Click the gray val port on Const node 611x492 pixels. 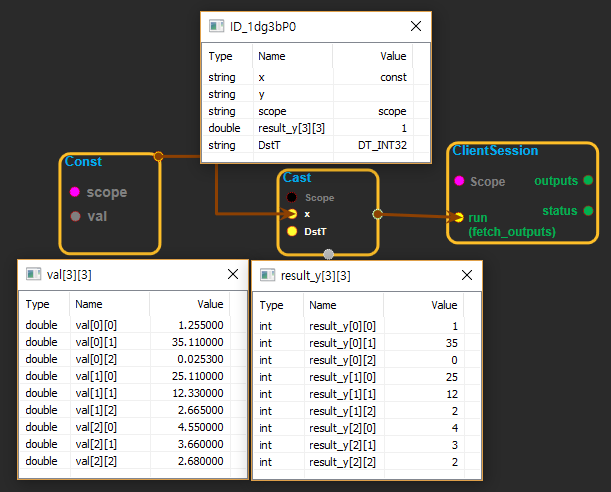coord(74,215)
